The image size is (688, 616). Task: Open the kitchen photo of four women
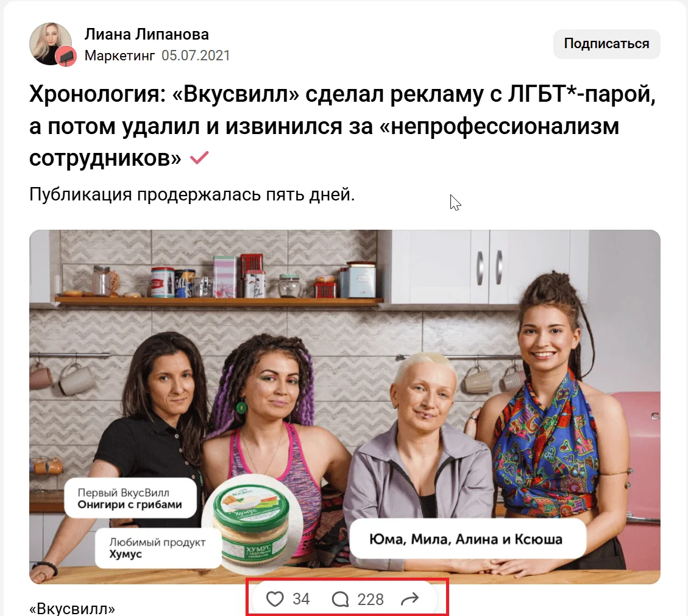(x=344, y=407)
